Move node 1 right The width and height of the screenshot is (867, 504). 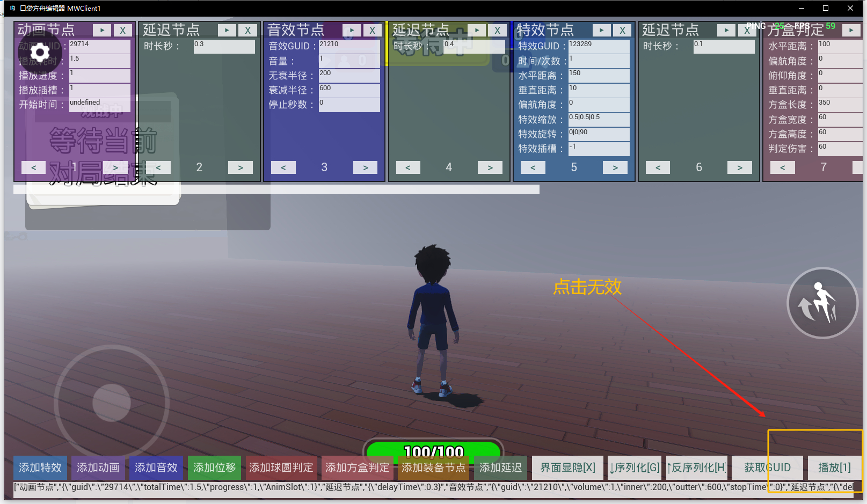115,167
